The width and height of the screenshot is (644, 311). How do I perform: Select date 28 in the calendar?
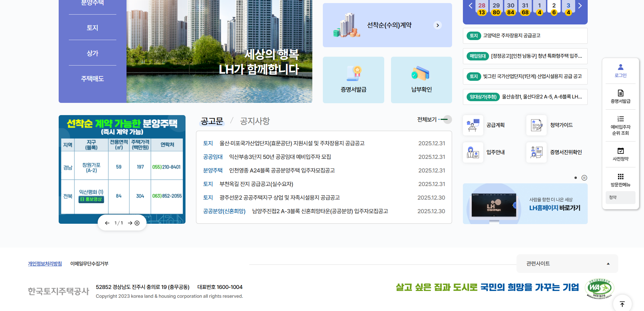pyautogui.click(x=482, y=8)
